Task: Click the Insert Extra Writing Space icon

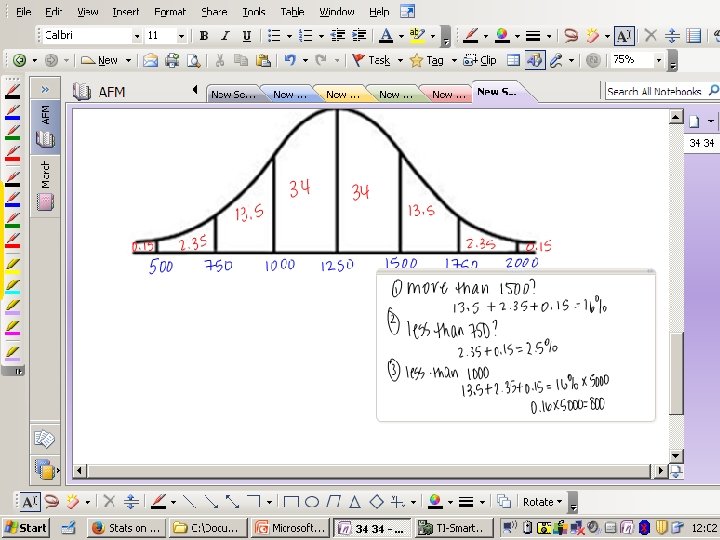Action: (x=672, y=35)
